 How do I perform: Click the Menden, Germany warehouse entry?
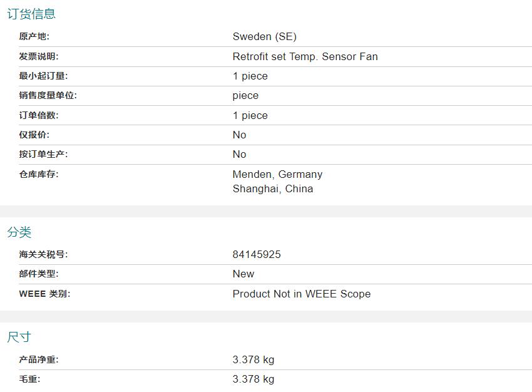point(277,174)
